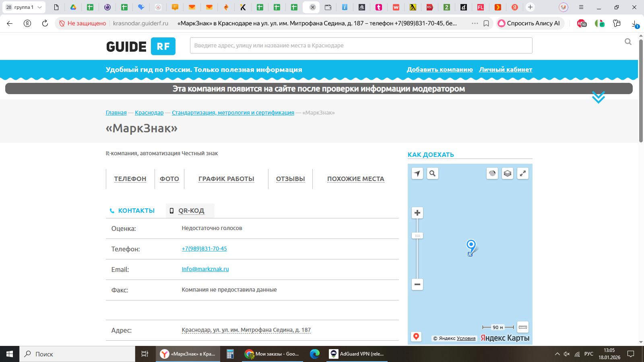Screen dimensions: 644x362
Task: Open the downloads arrow icon
Action: (x=635, y=24)
